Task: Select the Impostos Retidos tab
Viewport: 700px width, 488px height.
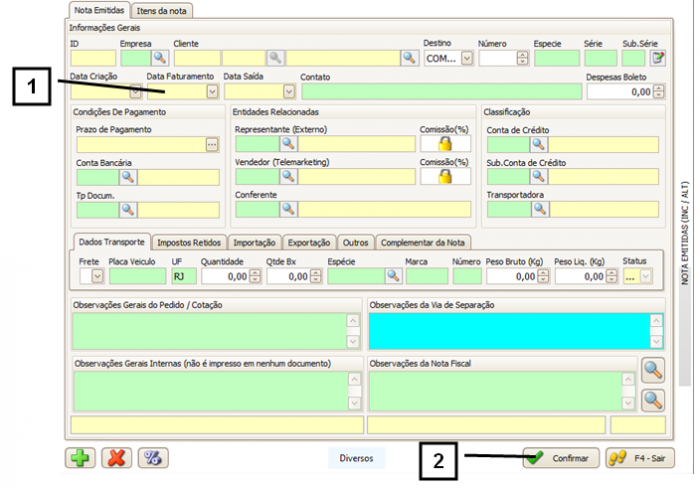Action: coord(189,242)
